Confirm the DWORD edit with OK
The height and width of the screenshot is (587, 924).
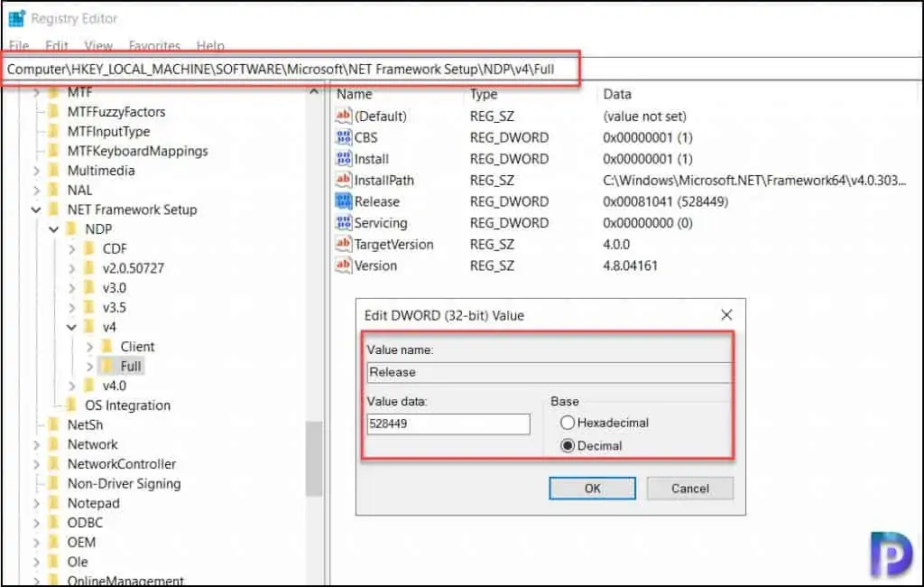(x=592, y=489)
